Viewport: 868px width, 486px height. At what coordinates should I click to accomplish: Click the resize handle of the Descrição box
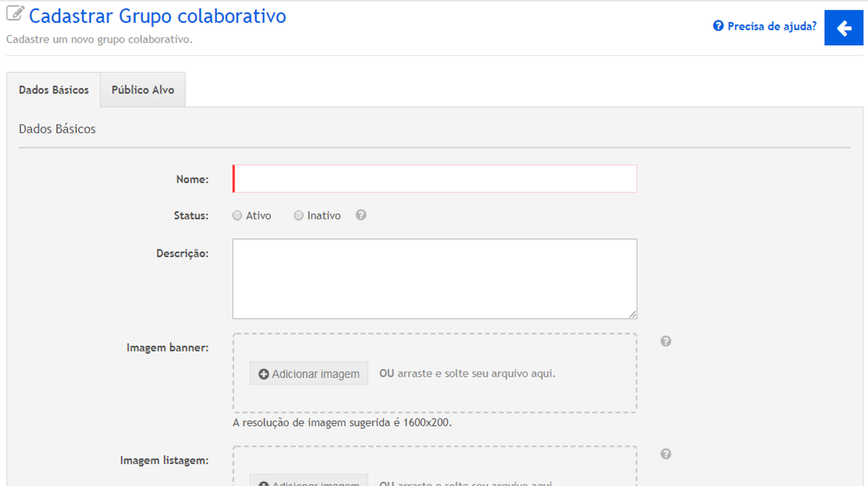click(632, 314)
